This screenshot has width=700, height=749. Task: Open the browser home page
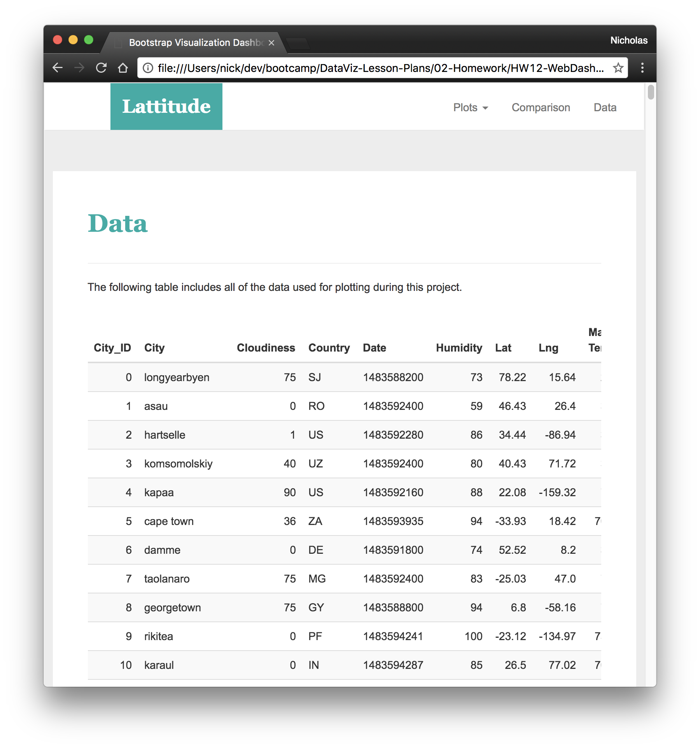[123, 67]
